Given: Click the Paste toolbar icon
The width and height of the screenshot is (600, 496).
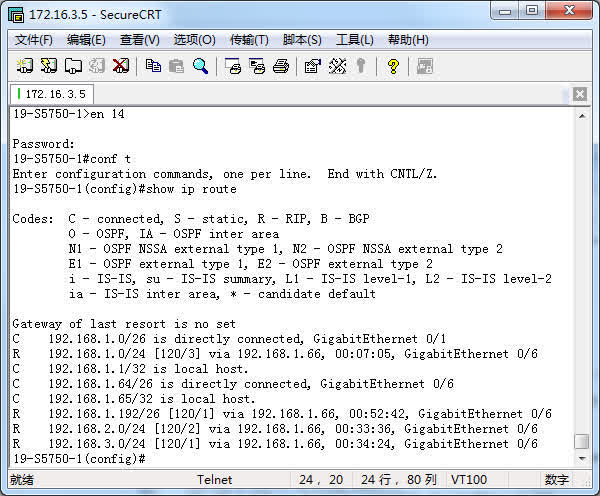Looking at the screenshot, I should (177, 66).
